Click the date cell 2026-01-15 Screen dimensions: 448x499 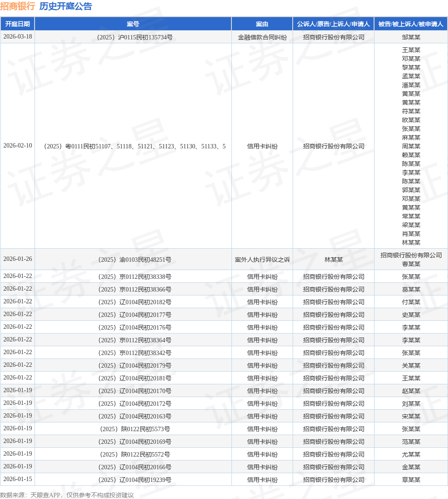coord(17,479)
